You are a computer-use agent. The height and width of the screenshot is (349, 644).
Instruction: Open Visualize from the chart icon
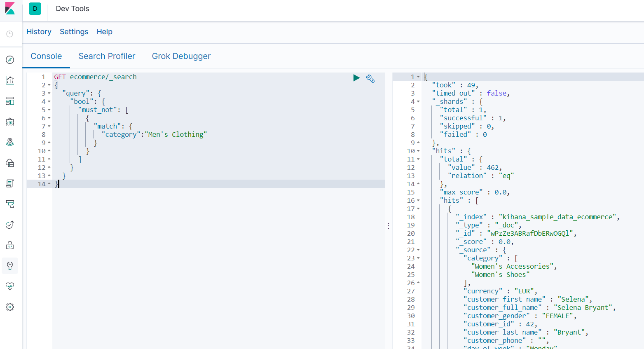pos(10,80)
